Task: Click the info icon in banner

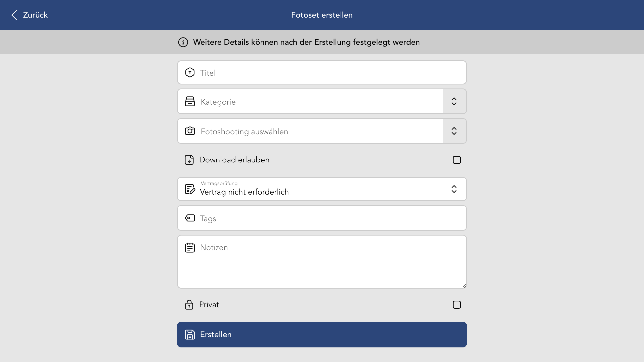Action: tap(183, 42)
